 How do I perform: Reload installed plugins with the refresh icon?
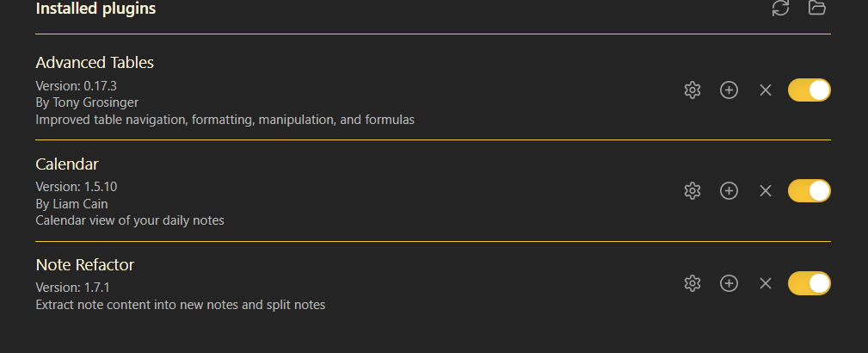coord(780,8)
